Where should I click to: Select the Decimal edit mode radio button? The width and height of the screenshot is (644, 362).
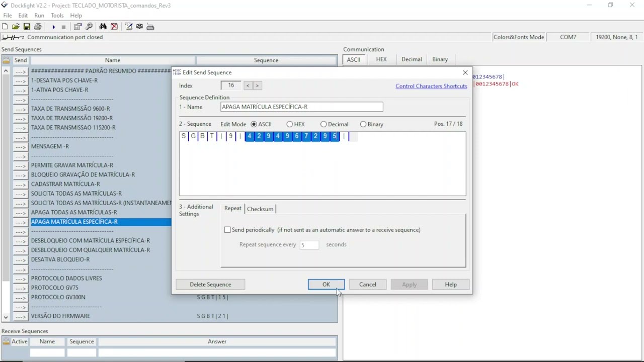[x=324, y=124]
